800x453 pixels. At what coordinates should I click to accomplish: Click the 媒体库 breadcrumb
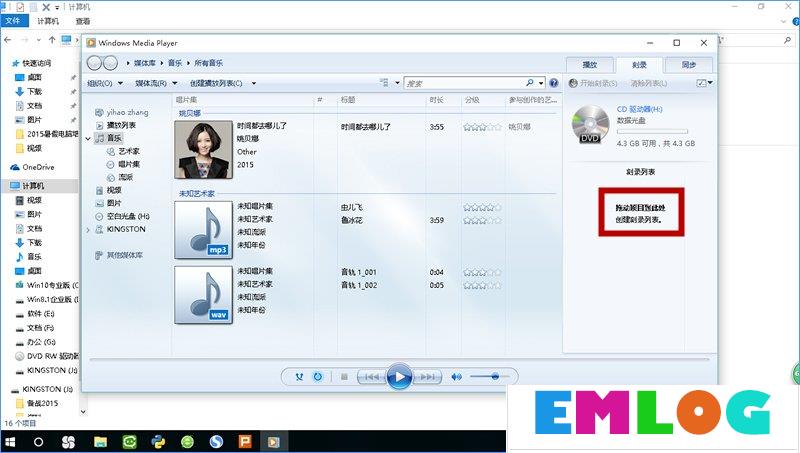click(145, 63)
